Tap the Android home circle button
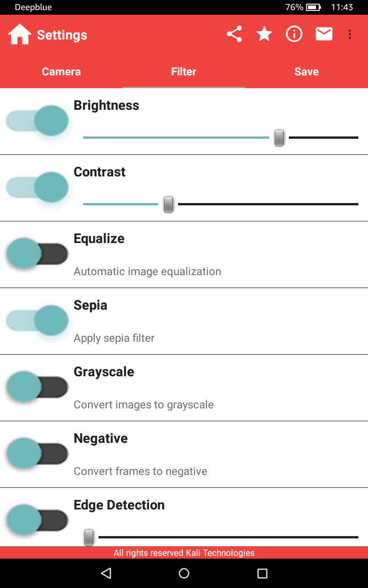This screenshot has width=368, height=588. (184, 573)
